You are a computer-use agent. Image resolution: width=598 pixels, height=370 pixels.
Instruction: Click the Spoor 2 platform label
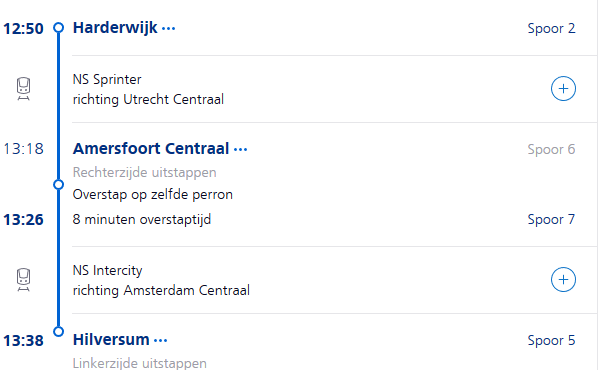pyautogui.click(x=551, y=28)
